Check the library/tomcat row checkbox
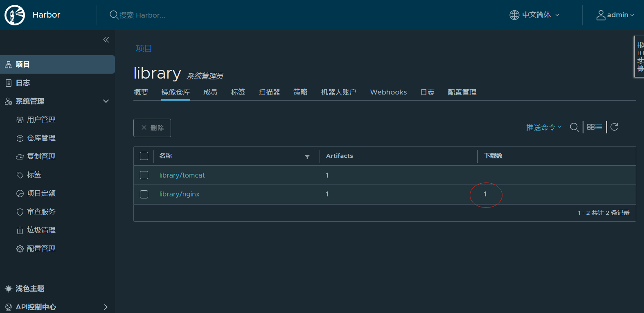Image resolution: width=644 pixels, height=313 pixels. coord(144,175)
